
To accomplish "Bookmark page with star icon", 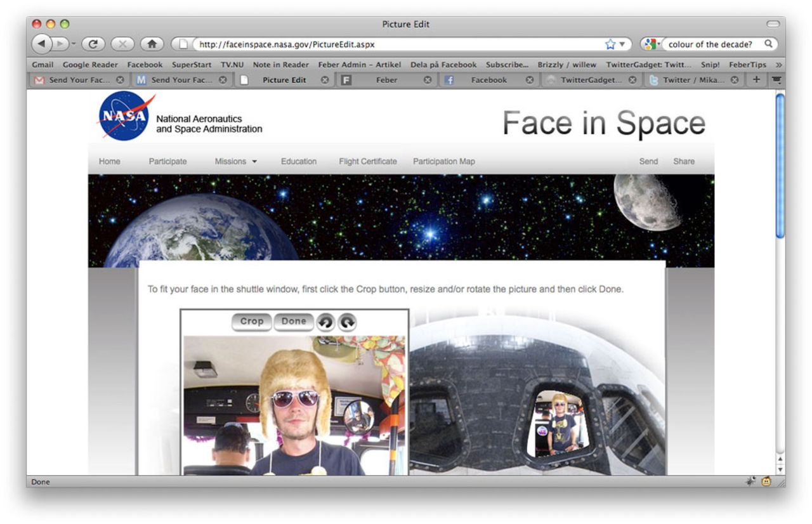I will pyautogui.click(x=610, y=44).
